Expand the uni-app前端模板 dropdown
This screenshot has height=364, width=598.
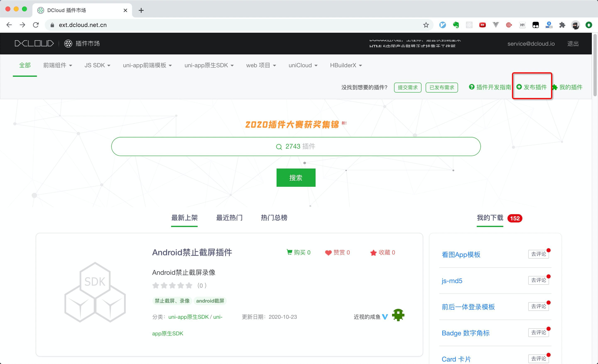click(x=147, y=66)
